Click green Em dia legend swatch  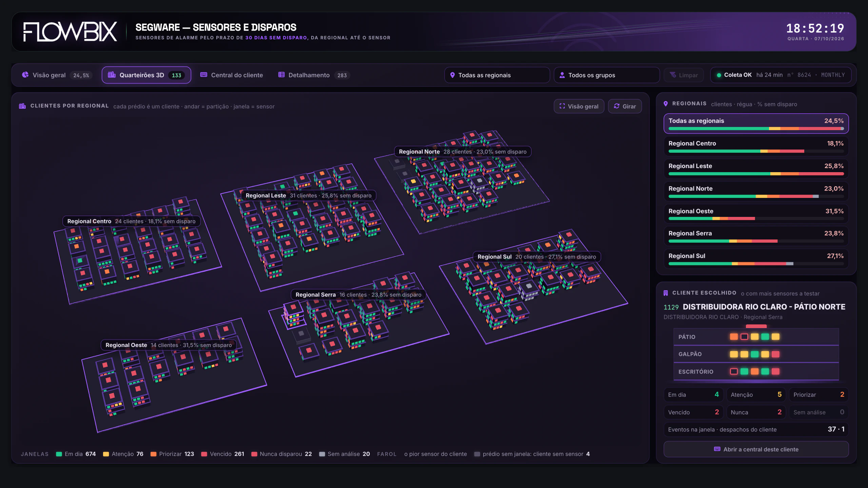(x=59, y=454)
